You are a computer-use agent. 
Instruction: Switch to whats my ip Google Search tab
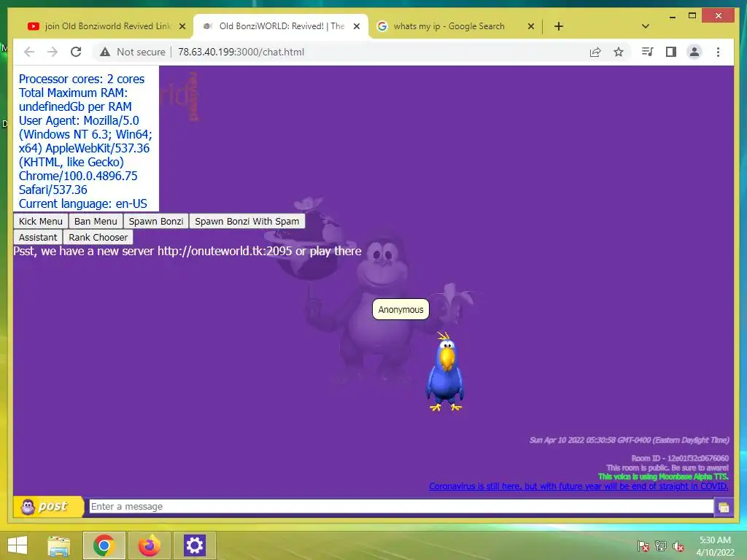pyautogui.click(x=449, y=26)
